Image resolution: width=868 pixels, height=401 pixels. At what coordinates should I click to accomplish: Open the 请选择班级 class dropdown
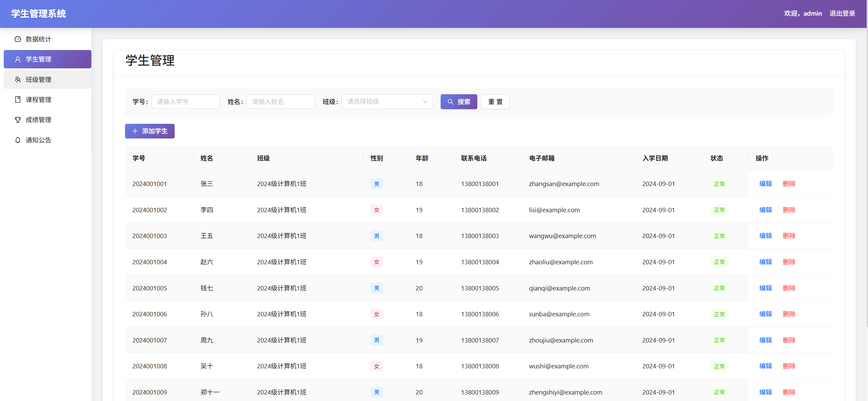click(387, 102)
